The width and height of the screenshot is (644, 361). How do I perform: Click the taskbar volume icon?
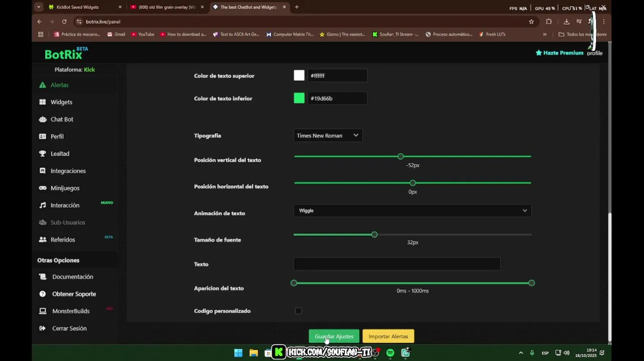[x=567, y=353]
